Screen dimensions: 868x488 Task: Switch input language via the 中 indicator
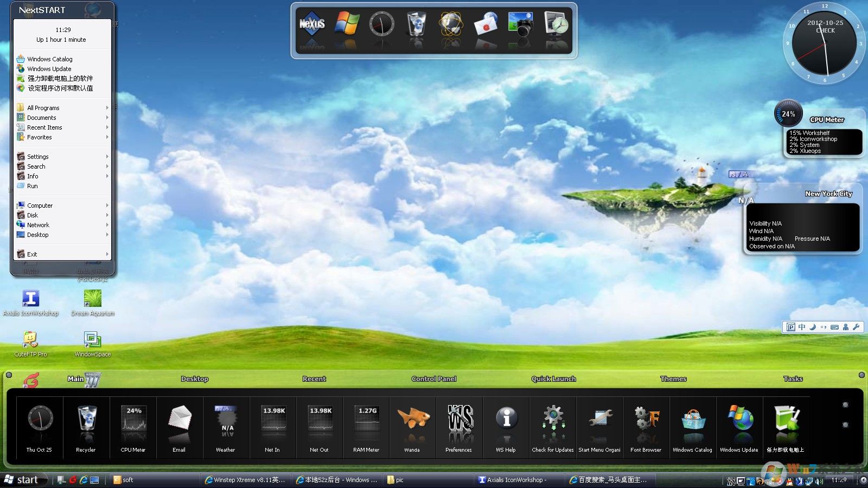click(x=801, y=327)
